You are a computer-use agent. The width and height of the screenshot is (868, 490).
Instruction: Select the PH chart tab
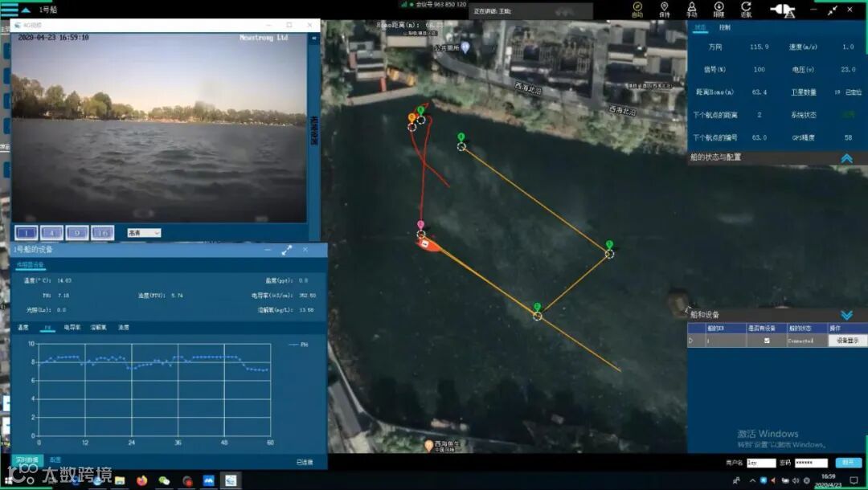coord(47,328)
